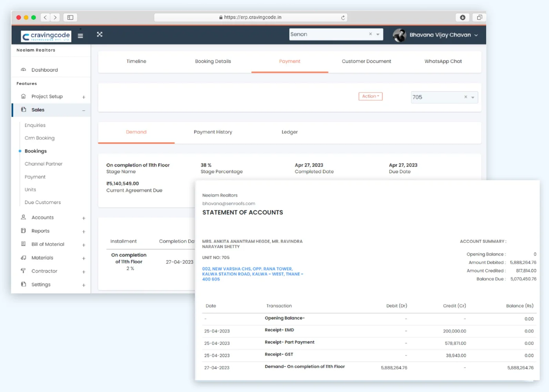
Task: Expand the Reports menu plus
Action: pyautogui.click(x=84, y=232)
